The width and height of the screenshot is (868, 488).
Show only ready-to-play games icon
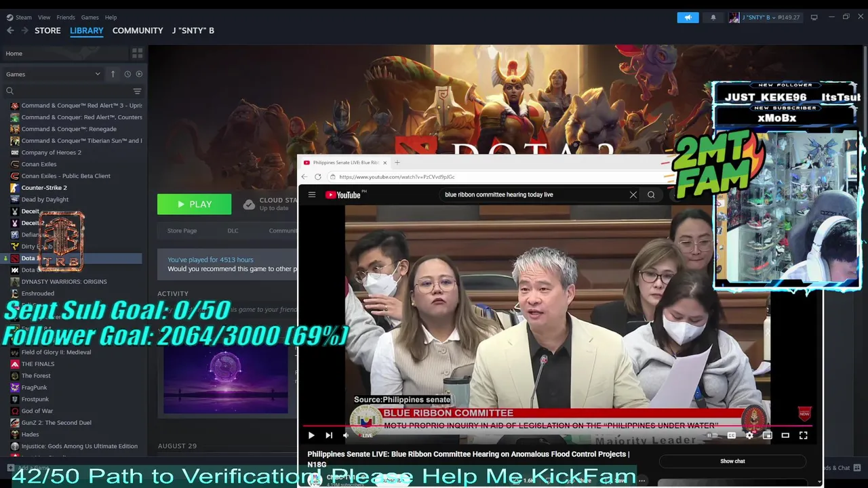[139, 74]
